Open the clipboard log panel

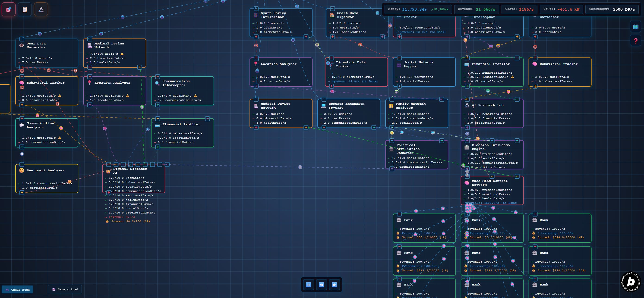25,9
